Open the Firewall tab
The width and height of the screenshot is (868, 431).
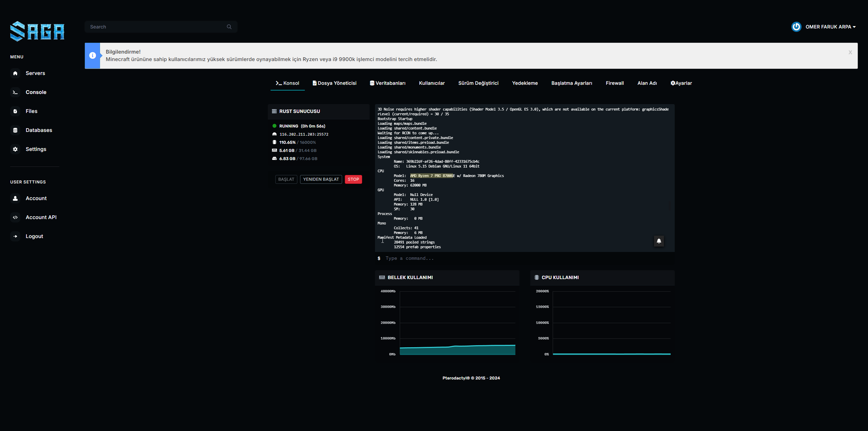click(615, 83)
